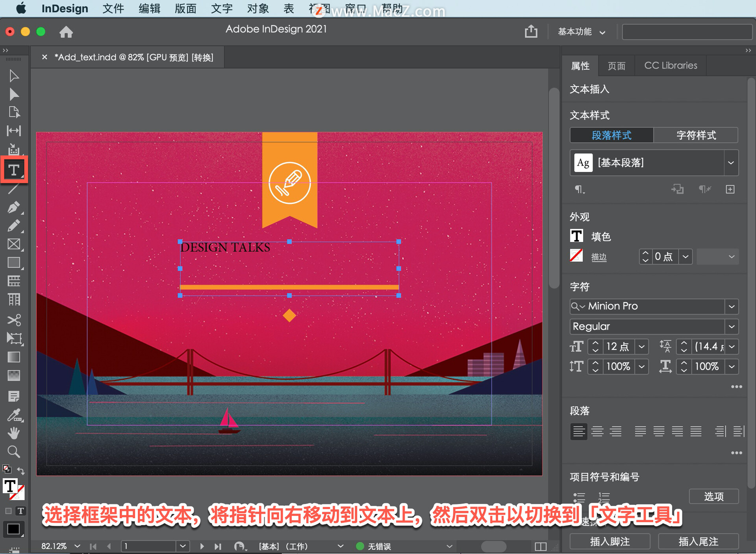This screenshot has width=756, height=554.
Task: Toggle formatting affects text button
Action: 20,511
